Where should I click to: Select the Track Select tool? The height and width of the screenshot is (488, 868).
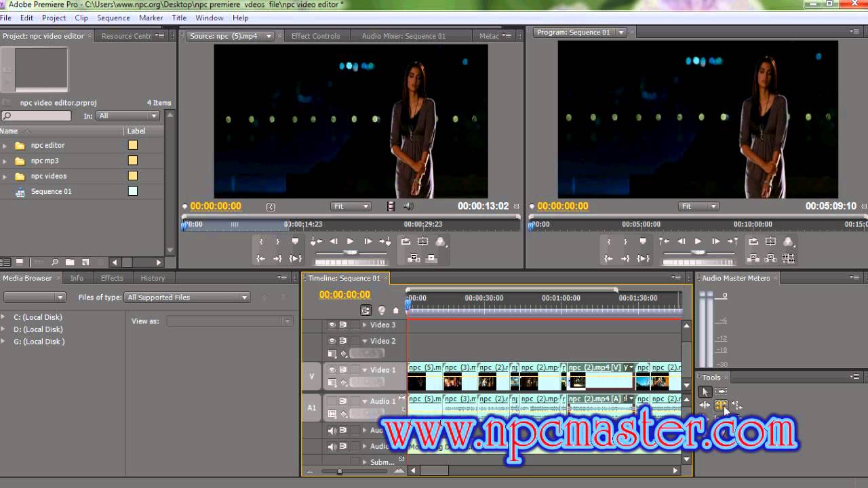tap(722, 392)
